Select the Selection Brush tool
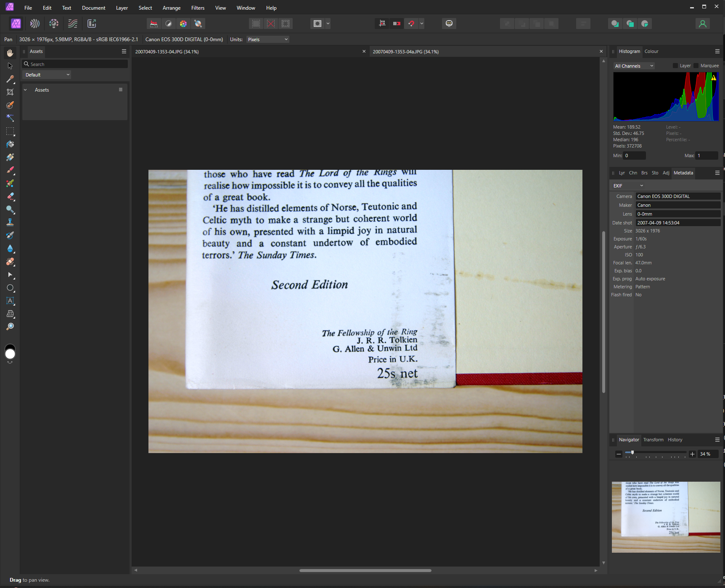Viewport: 725px width, 588px height. tap(10, 105)
